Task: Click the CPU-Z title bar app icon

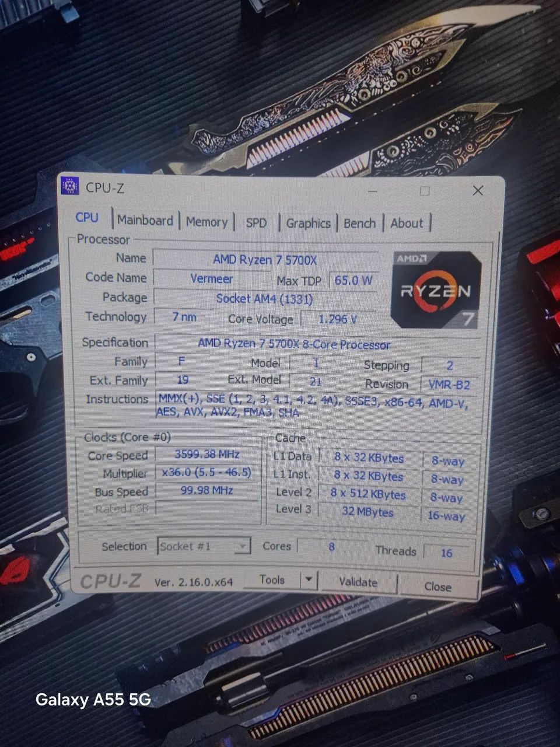Action: [x=70, y=186]
